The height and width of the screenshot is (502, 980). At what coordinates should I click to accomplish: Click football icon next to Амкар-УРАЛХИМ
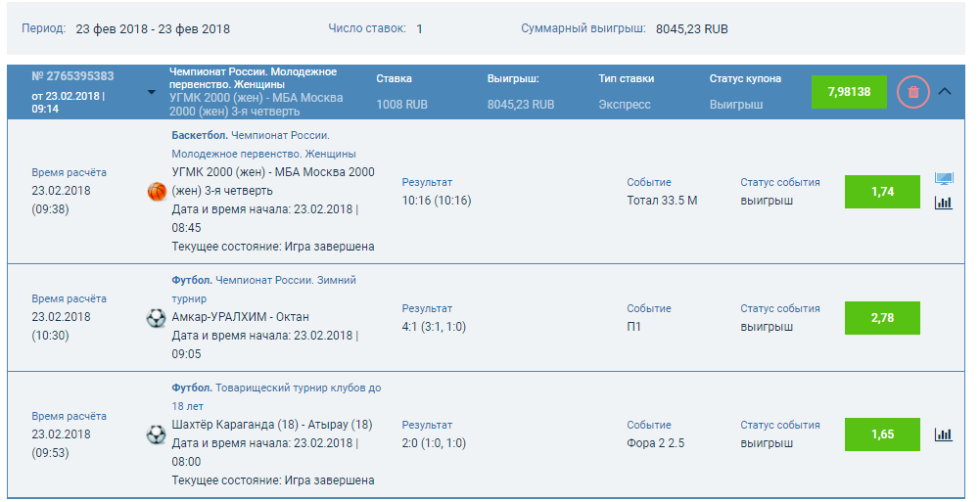click(x=156, y=318)
